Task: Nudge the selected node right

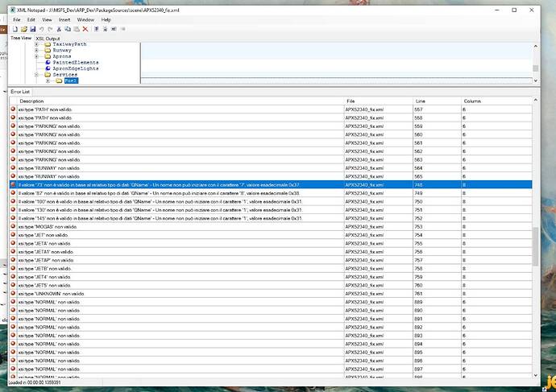Action: [122, 29]
